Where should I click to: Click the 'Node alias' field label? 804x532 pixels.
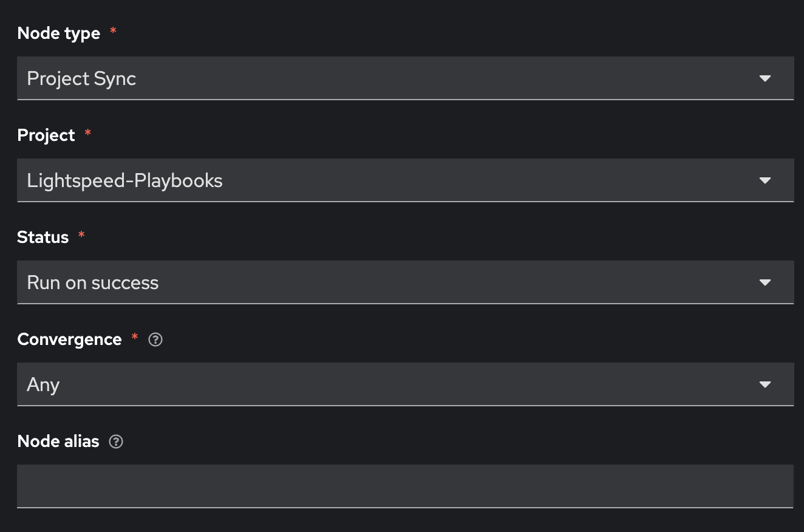pyautogui.click(x=58, y=442)
